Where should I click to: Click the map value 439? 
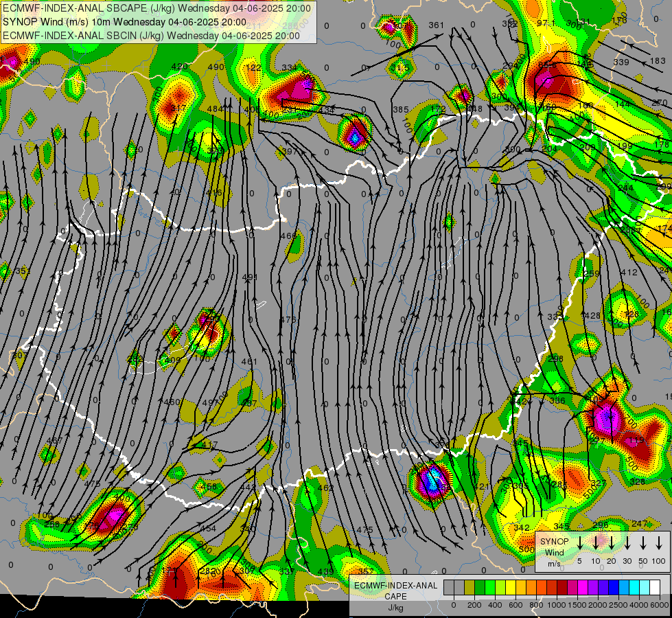(x=326, y=572)
